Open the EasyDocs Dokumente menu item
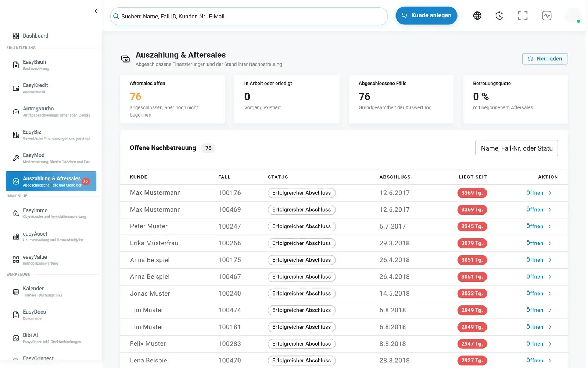The height and width of the screenshot is (368, 588). click(x=51, y=315)
